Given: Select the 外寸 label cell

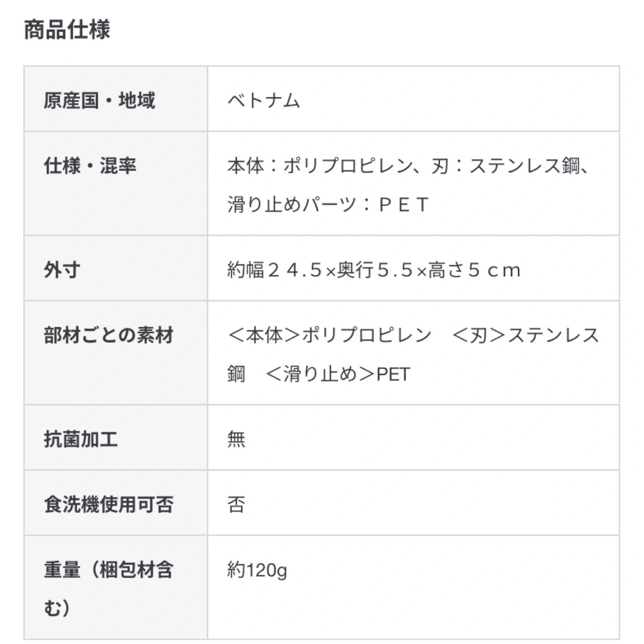Looking at the screenshot, I should (115, 268).
